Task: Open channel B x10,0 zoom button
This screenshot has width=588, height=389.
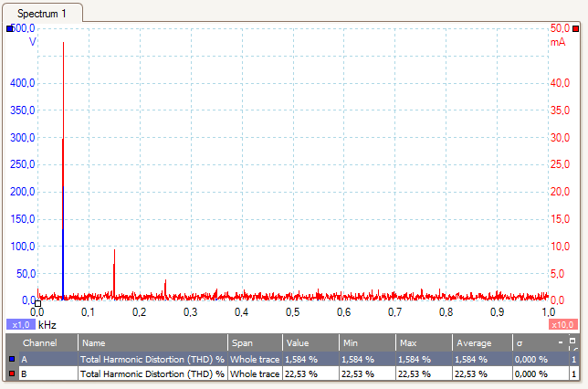Action: pos(562,324)
